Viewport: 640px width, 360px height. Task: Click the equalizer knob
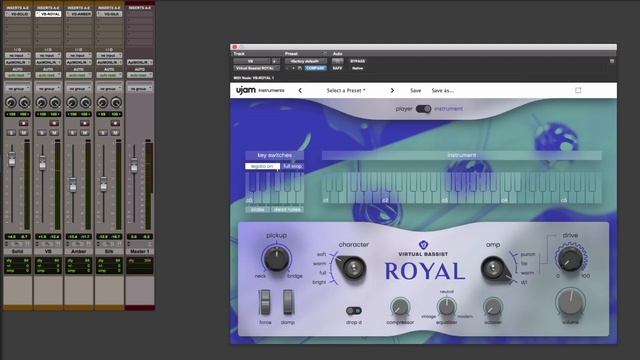[x=447, y=307]
